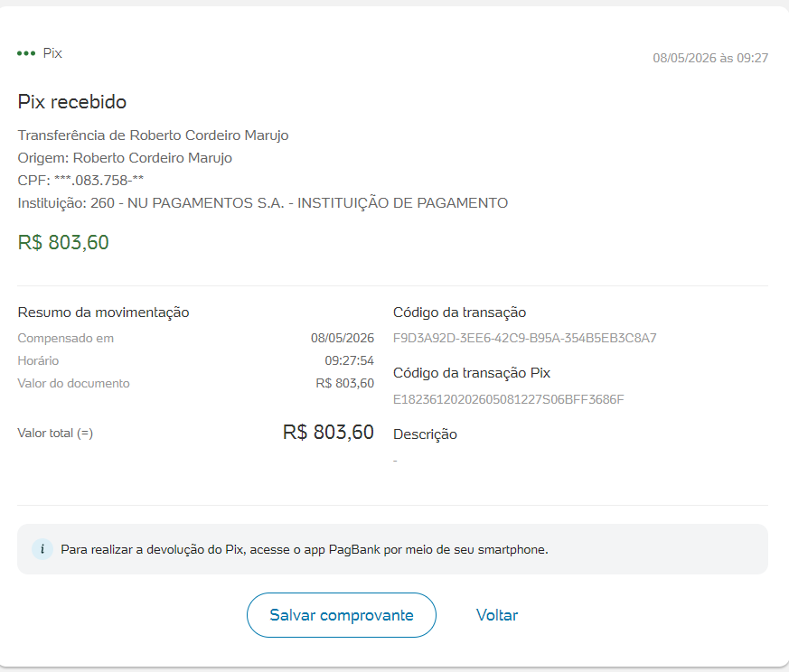Click the Descrição heading
This screenshot has width=789, height=672.
click(x=425, y=434)
